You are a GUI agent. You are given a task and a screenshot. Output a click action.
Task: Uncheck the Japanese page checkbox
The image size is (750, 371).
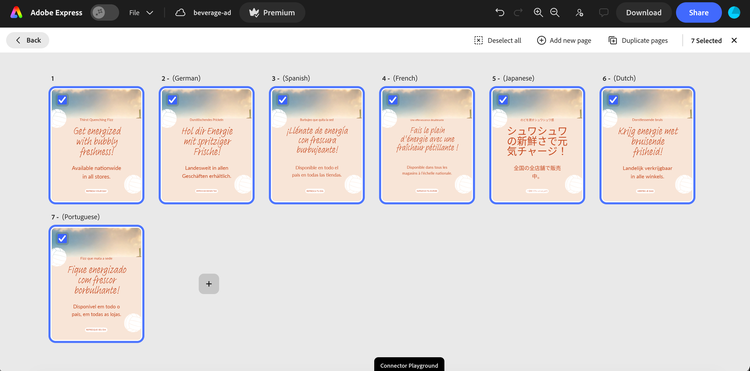pyautogui.click(x=503, y=100)
